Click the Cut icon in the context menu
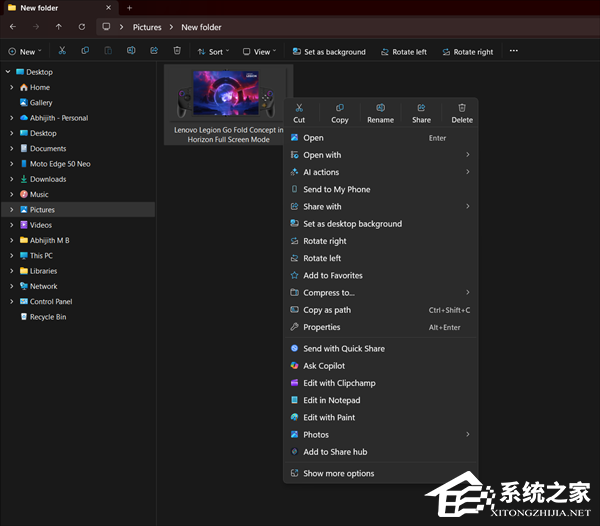Screen dimensions: 600x526 tap(299, 108)
